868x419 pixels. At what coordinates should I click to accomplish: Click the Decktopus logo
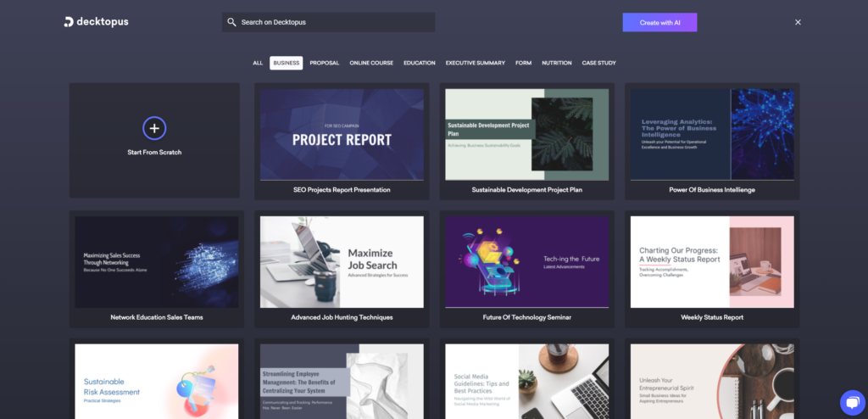tap(96, 22)
